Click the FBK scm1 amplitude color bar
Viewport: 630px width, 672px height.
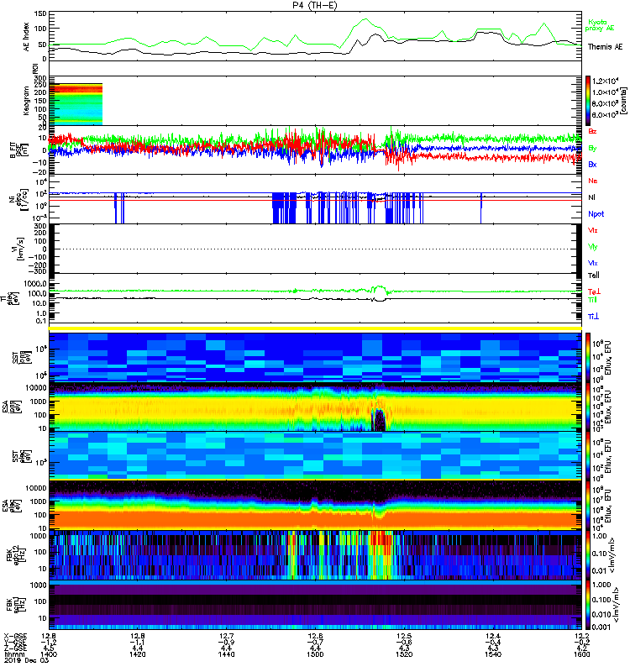588,605
